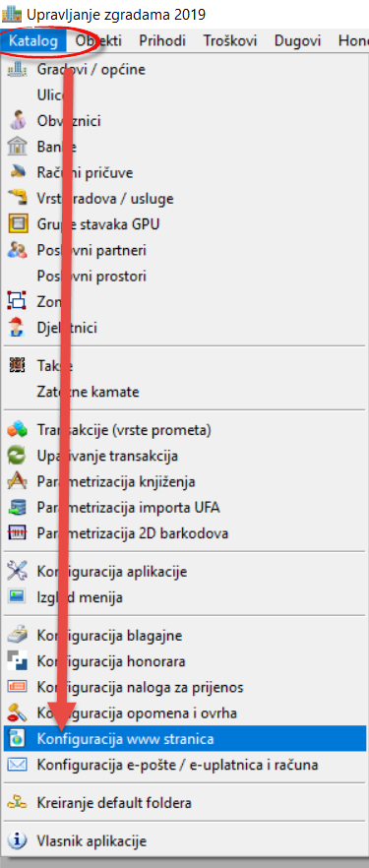Select Konfiguracija www stranica entry
The width and height of the screenshot is (369, 868).
tap(185, 739)
